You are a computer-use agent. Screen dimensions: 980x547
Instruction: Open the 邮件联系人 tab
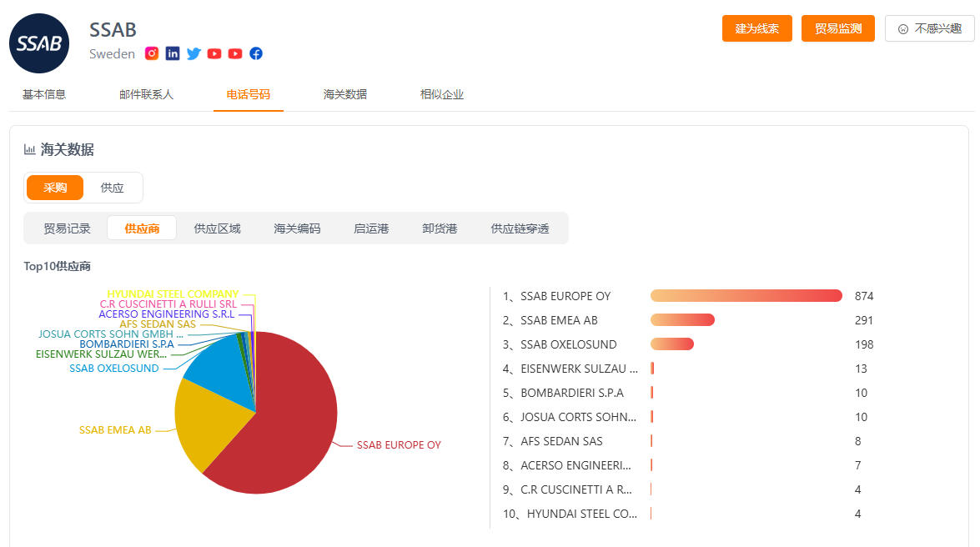(x=146, y=94)
